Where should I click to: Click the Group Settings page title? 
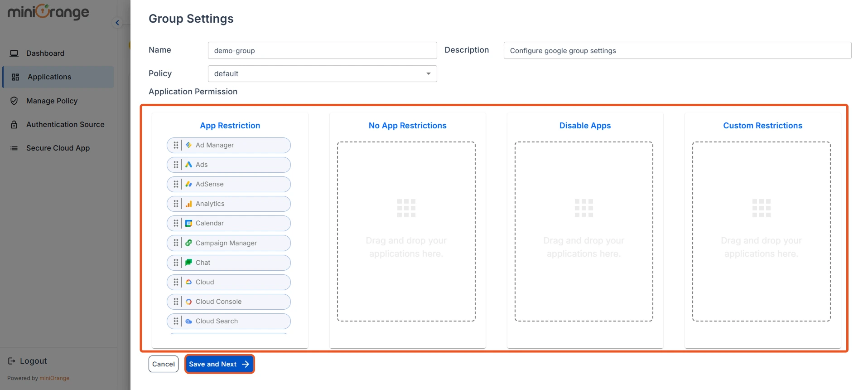click(191, 19)
